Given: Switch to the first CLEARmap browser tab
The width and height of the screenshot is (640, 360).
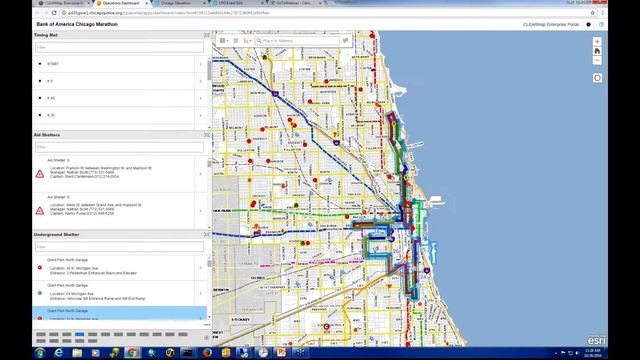Looking at the screenshot, I should coord(64,3).
